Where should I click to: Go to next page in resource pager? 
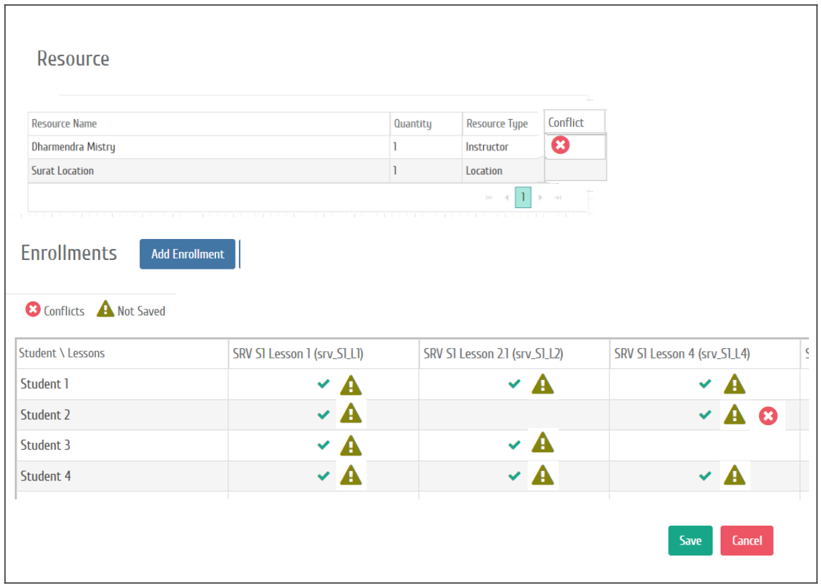[x=541, y=198]
